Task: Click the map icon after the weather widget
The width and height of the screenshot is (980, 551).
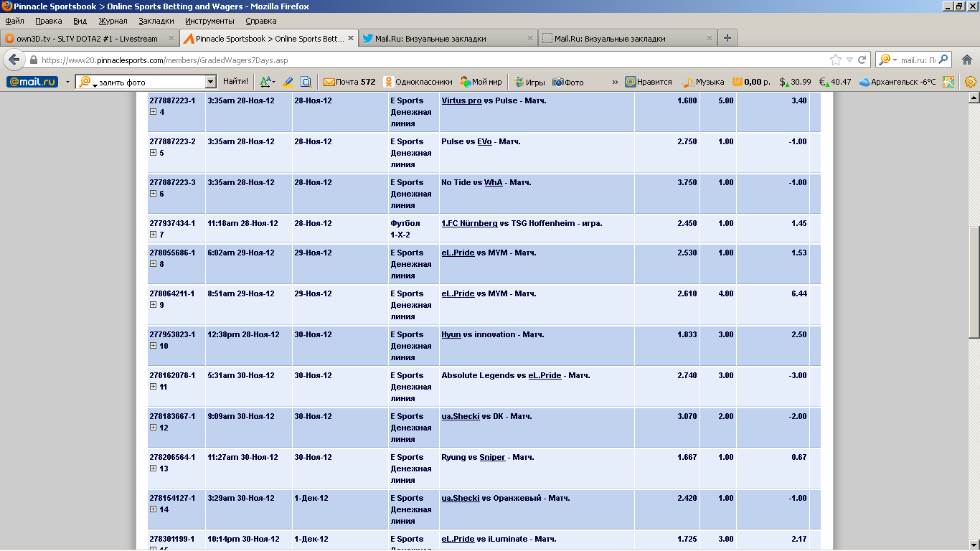Action: click(948, 82)
